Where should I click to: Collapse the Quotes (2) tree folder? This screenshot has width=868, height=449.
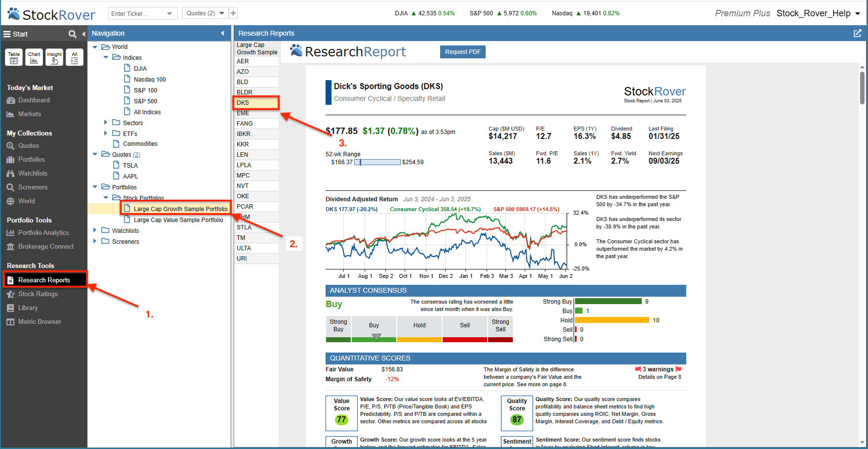tap(95, 154)
